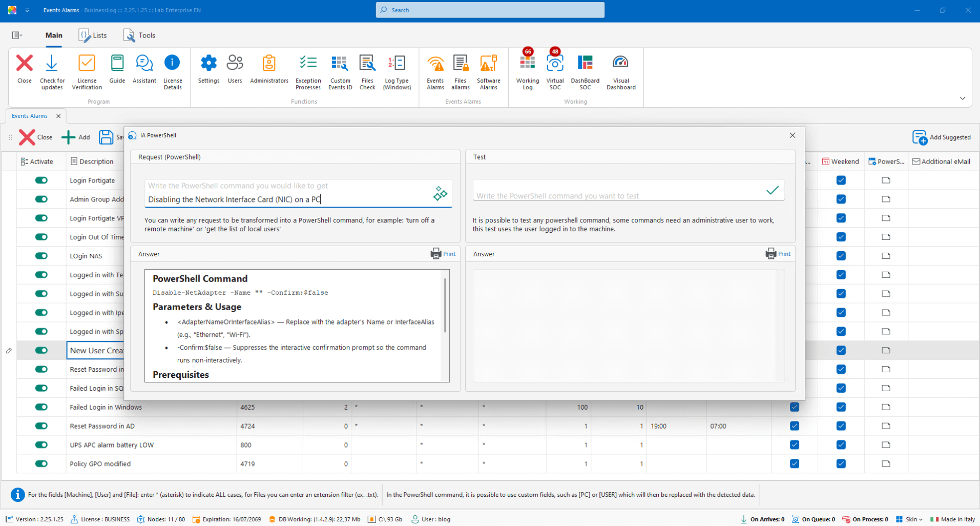
Task: Click the AI generate icon in request field
Action: [440, 193]
